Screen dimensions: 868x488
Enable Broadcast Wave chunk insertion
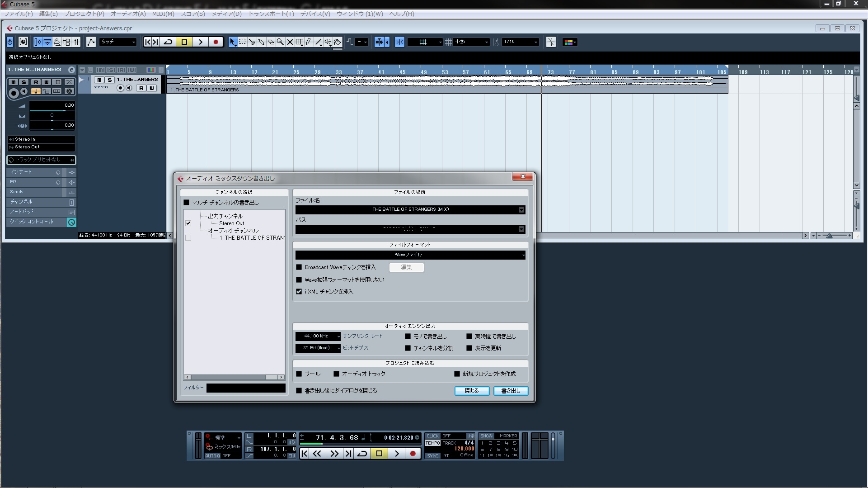[x=299, y=267]
